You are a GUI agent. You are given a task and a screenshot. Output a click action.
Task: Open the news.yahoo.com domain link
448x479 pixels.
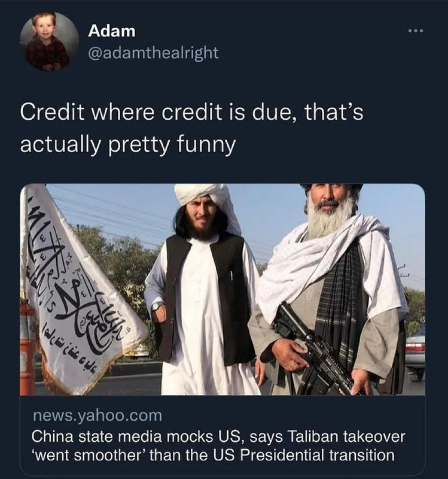coord(97,416)
